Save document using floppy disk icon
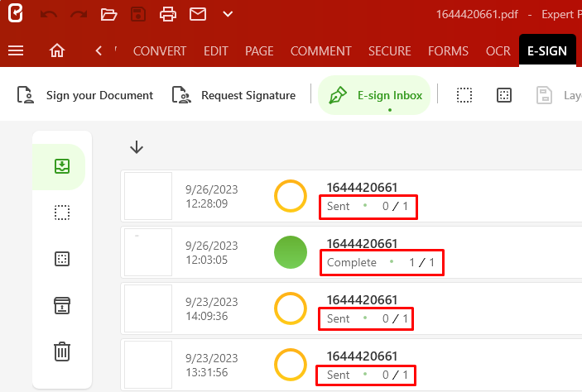 pos(138,14)
